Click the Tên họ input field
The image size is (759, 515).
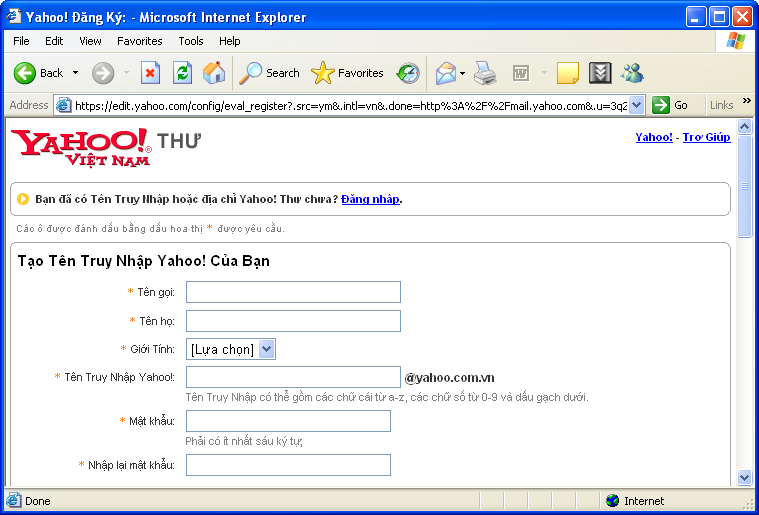coord(293,321)
